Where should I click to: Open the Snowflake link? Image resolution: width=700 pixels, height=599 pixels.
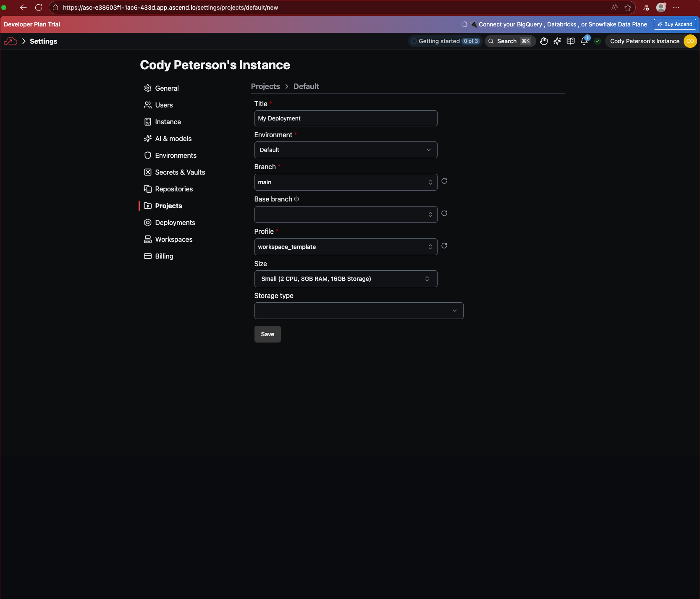coord(602,24)
